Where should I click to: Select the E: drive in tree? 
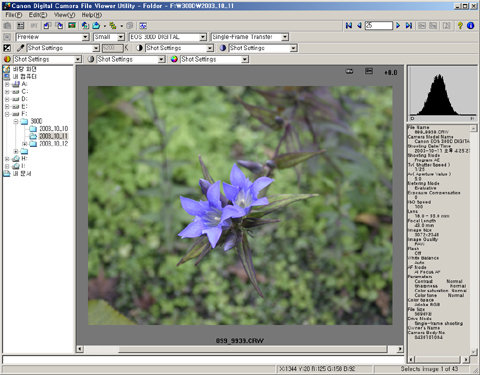24,107
